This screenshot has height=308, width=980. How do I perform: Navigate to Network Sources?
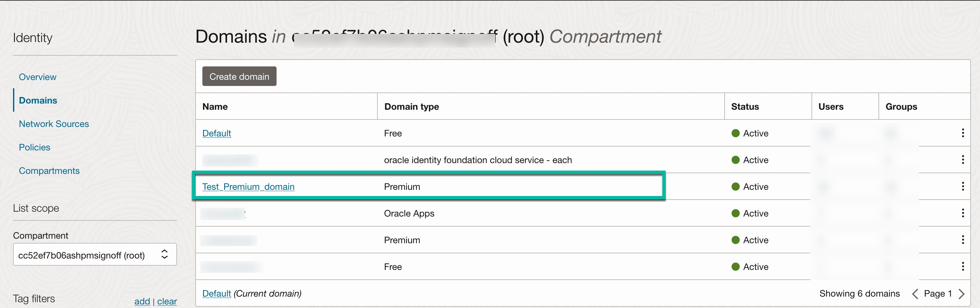click(54, 124)
